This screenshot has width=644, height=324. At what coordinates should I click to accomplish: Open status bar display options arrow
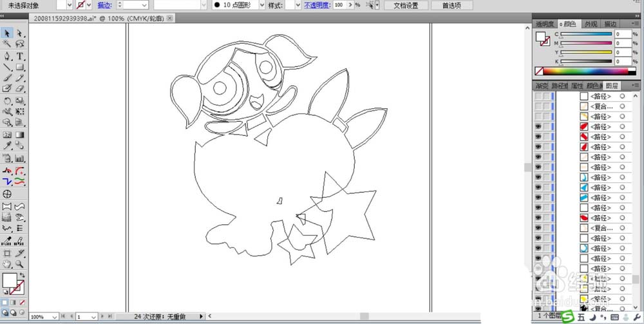tap(201, 317)
